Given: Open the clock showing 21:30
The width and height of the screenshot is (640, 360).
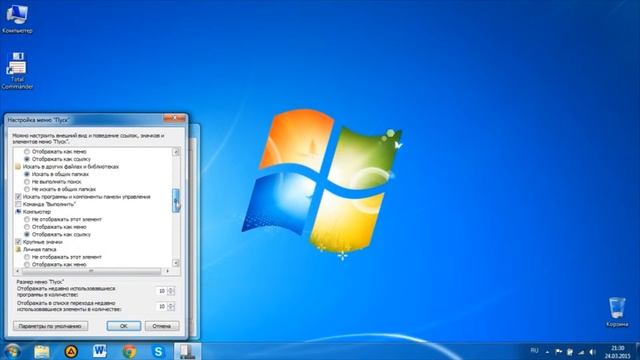Looking at the screenshot, I should [618, 352].
